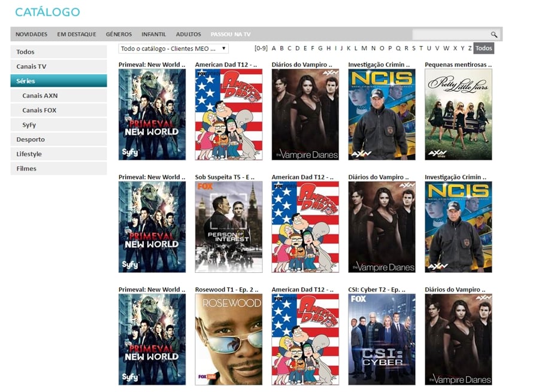
Task: Filter titles by letter F
Action: pos(313,48)
